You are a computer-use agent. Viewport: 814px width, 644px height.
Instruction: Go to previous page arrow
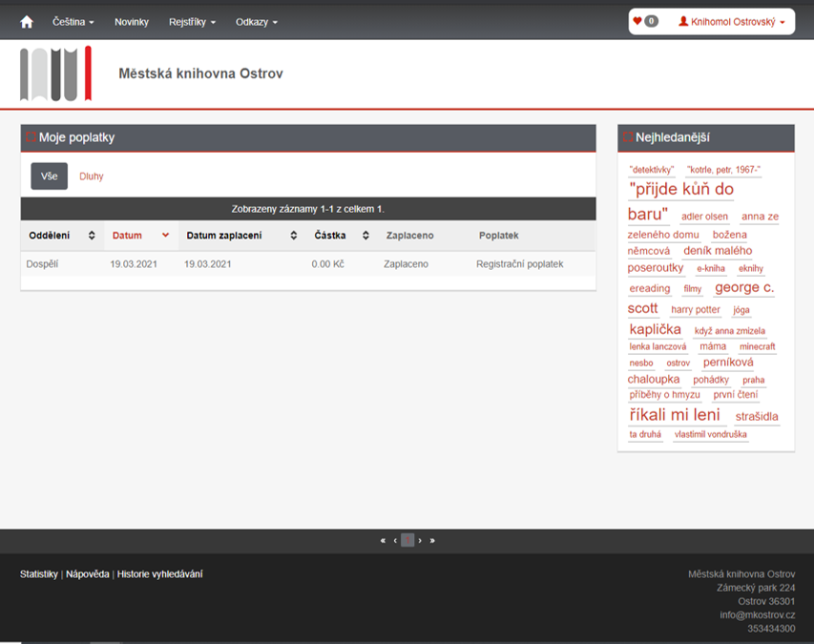point(395,540)
